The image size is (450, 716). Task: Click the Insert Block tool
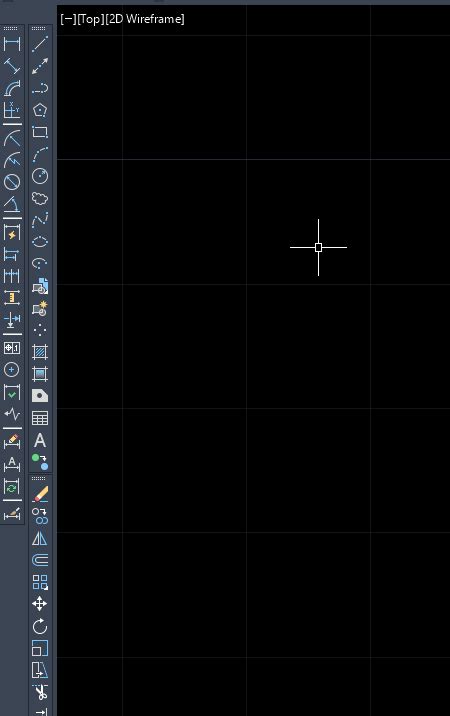[x=40, y=286]
